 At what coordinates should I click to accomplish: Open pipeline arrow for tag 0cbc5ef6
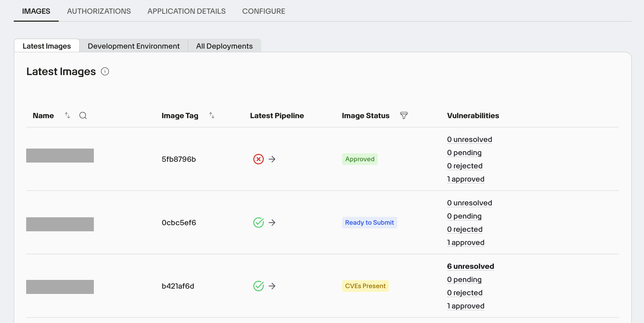[272, 223]
